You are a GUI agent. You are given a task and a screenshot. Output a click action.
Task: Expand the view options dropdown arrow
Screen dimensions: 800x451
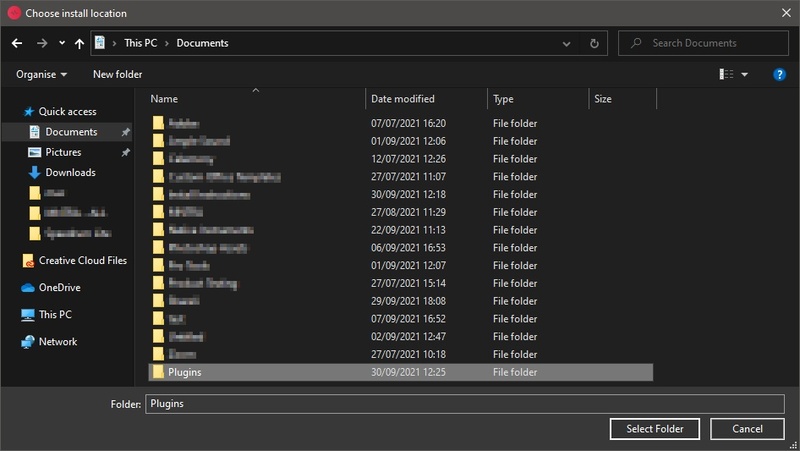(x=745, y=74)
